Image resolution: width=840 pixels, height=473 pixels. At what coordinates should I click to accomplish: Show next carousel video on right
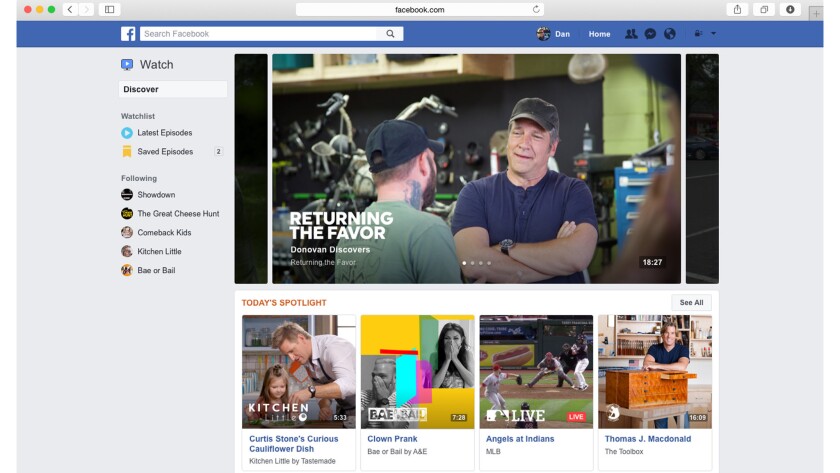pos(702,169)
